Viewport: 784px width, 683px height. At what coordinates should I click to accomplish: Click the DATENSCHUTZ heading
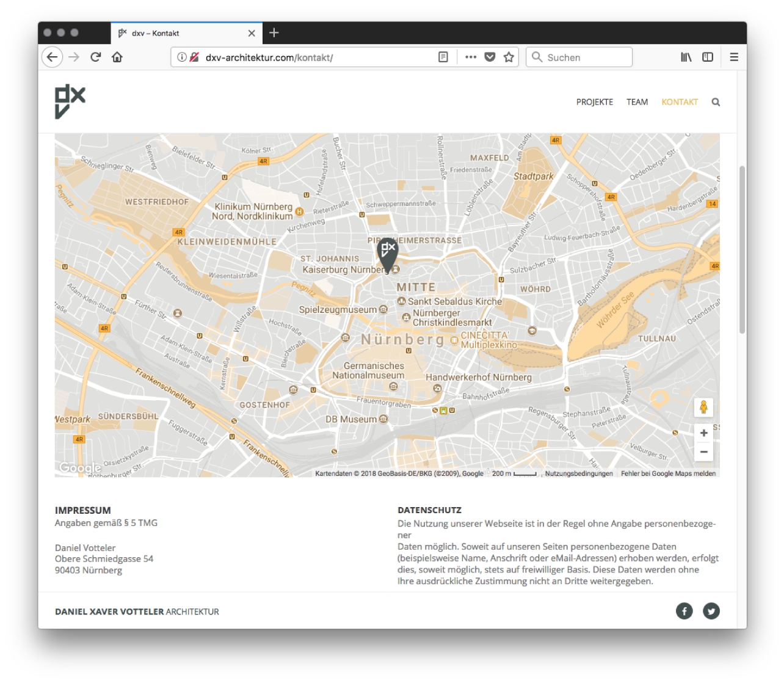point(429,510)
